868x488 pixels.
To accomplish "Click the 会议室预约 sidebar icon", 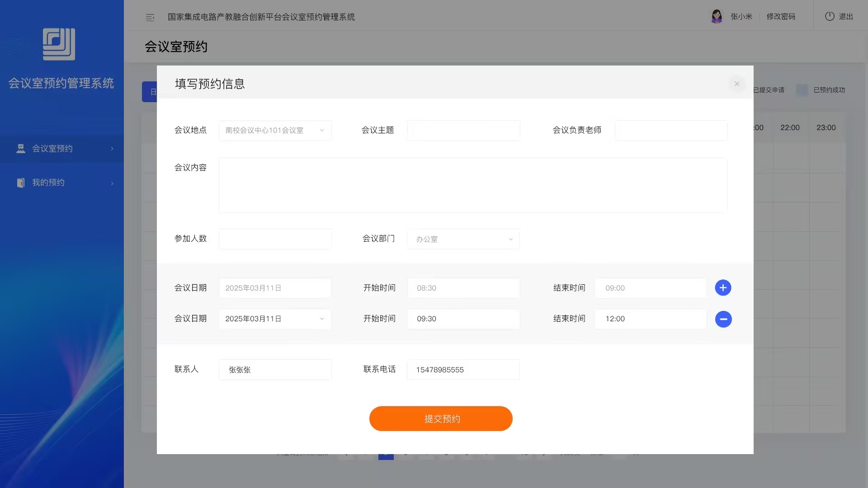I will 21,149.
